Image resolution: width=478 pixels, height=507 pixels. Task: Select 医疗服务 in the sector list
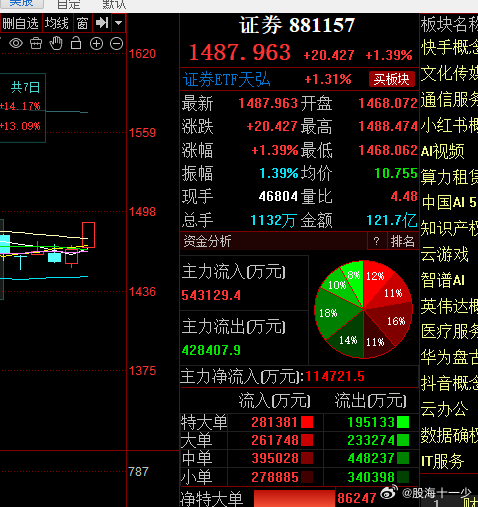point(449,332)
